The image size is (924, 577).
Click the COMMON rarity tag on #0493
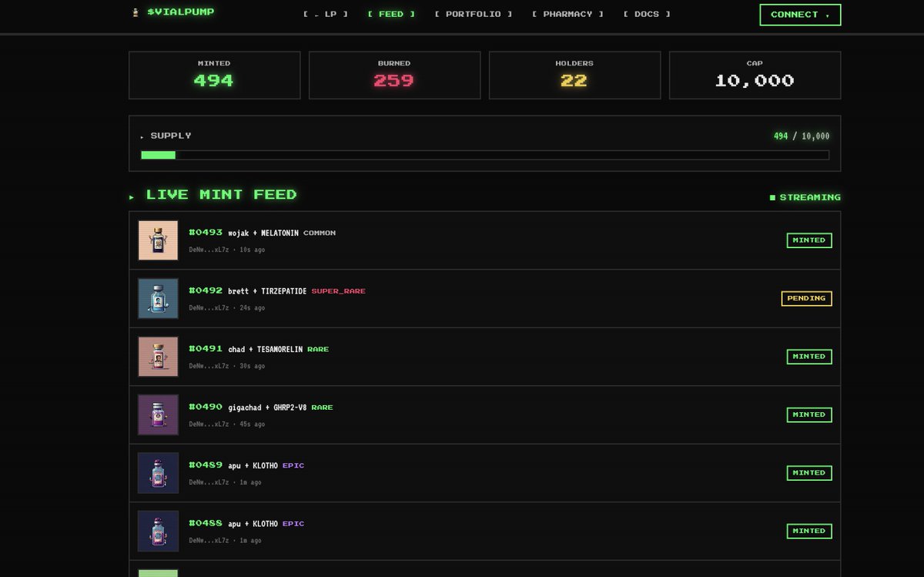click(x=320, y=233)
